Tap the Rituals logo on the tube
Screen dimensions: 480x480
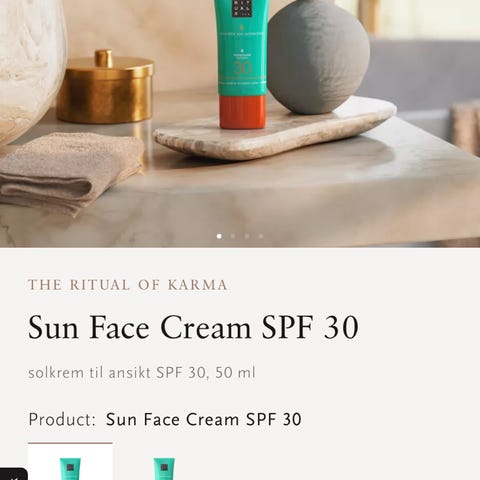[241, 8]
